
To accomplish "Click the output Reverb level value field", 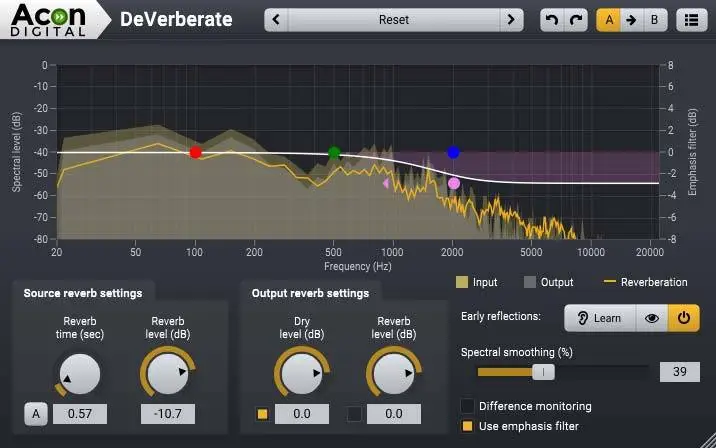I will [394, 414].
